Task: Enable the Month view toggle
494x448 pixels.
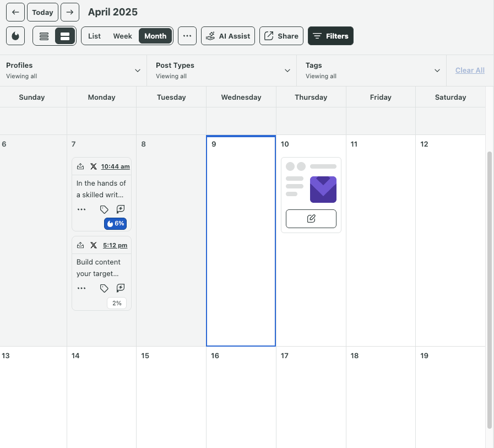Action: [155, 36]
